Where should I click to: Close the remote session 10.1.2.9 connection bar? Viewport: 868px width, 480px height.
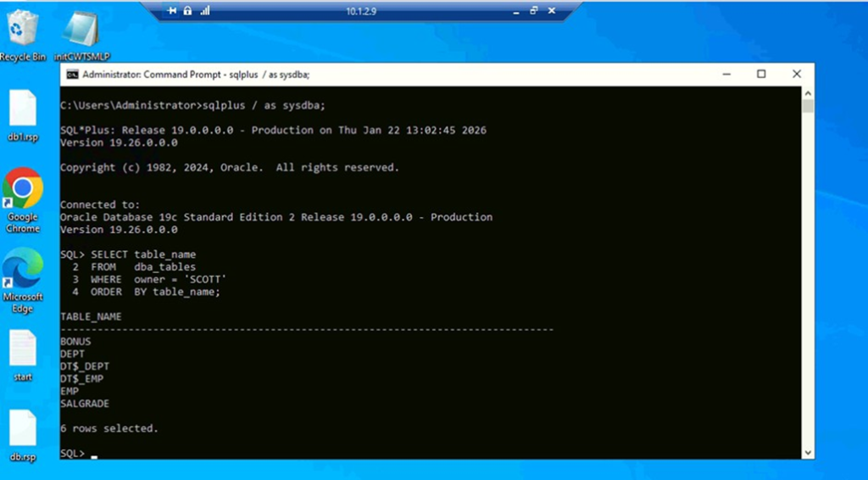[551, 10]
